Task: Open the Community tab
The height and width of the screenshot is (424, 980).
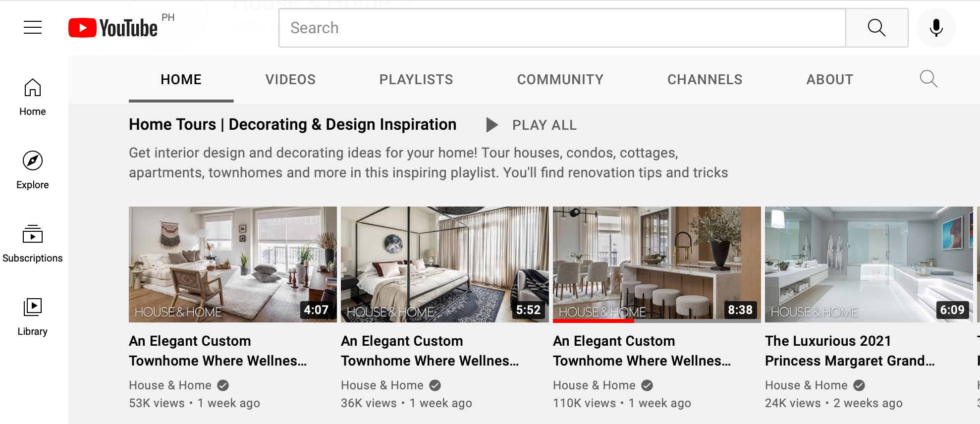Action: point(560,79)
